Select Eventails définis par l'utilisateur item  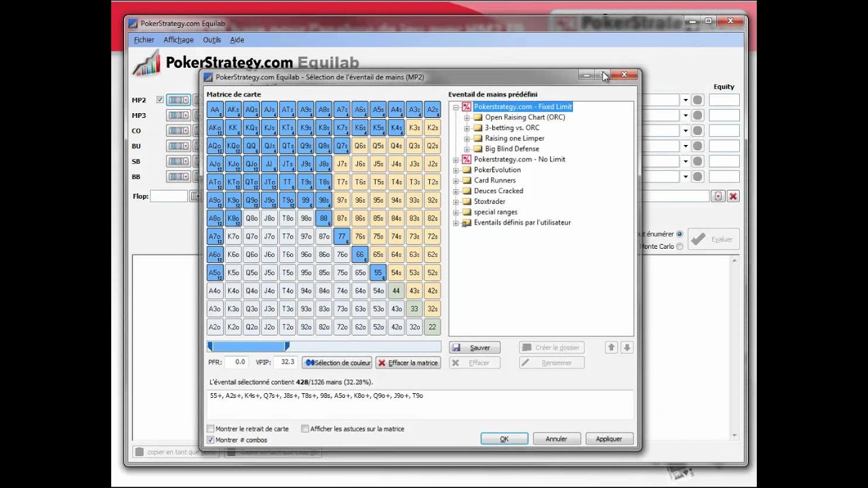pos(522,222)
